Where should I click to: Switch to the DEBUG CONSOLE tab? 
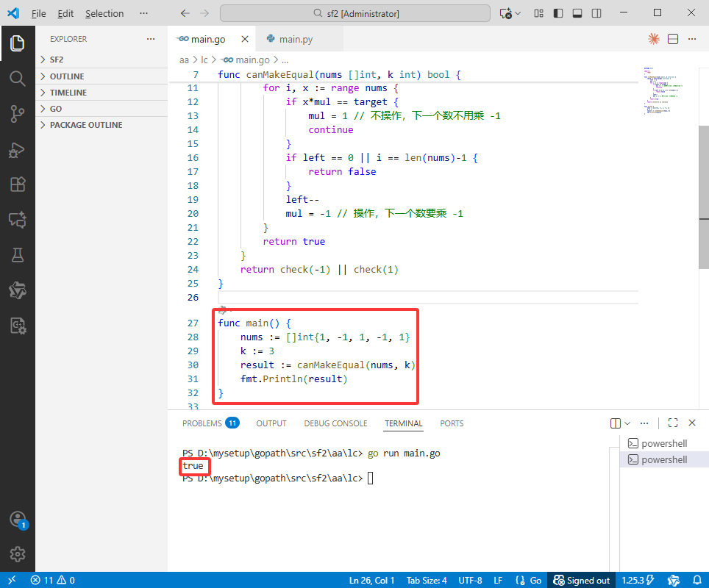click(x=335, y=423)
